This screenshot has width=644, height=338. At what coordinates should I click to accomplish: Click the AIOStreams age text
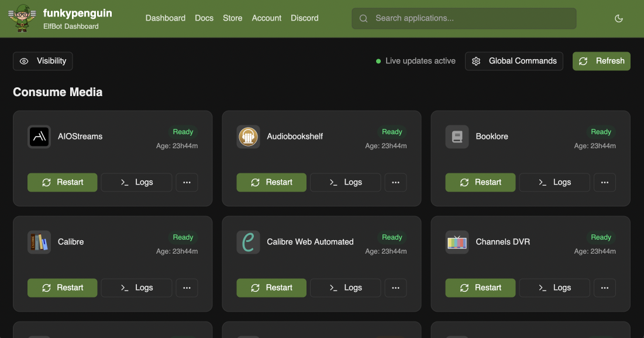pos(177,146)
